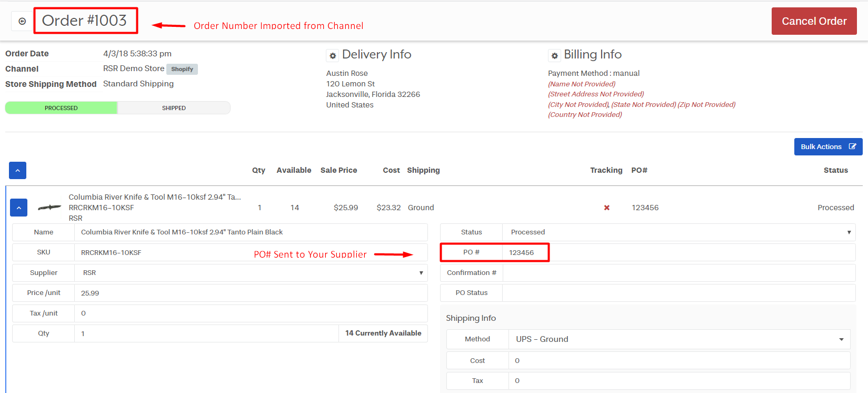This screenshot has width=868, height=393.
Task: Click the 123456 PO# cell in item row
Action: (645, 208)
